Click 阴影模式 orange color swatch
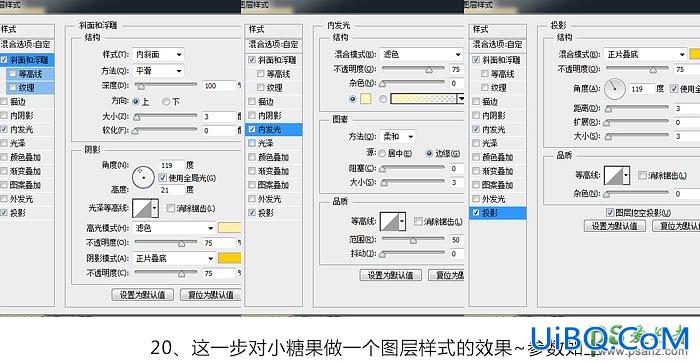700x363 pixels. tap(229, 258)
